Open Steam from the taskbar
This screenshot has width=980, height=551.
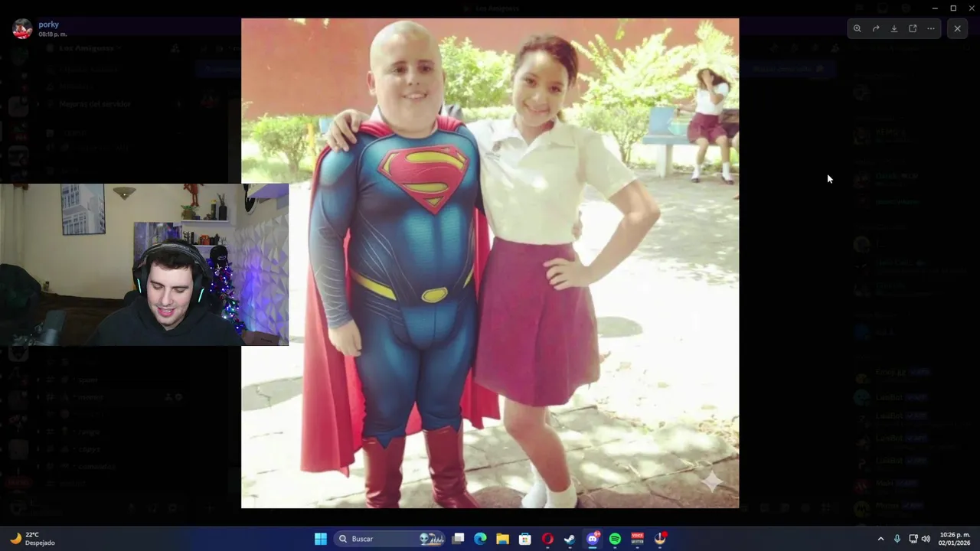tap(570, 539)
